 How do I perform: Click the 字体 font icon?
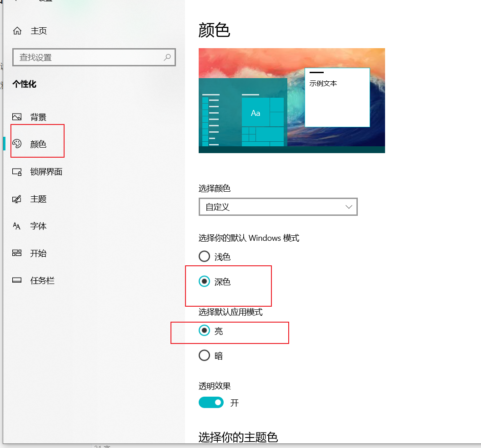pyautogui.click(x=16, y=226)
